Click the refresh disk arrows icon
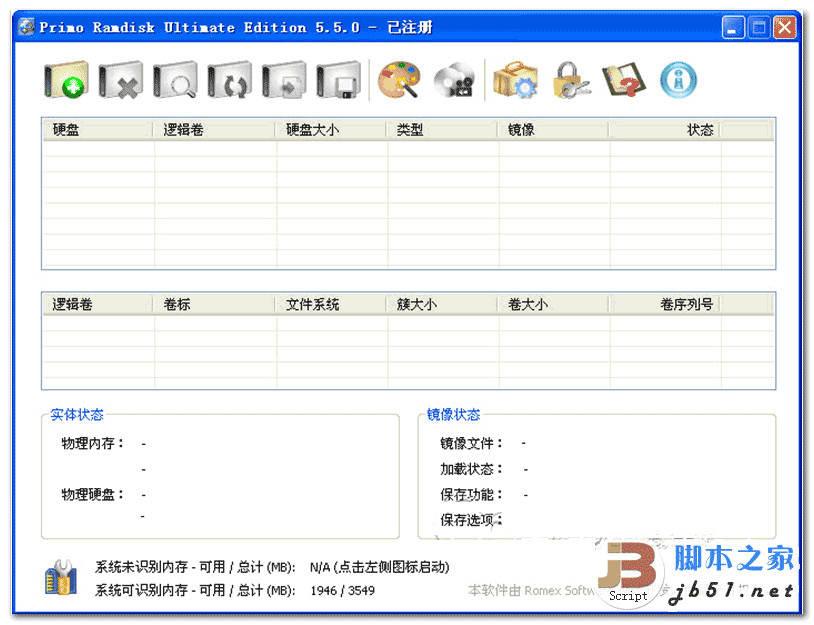This screenshot has height=625, width=814. [229, 80]
